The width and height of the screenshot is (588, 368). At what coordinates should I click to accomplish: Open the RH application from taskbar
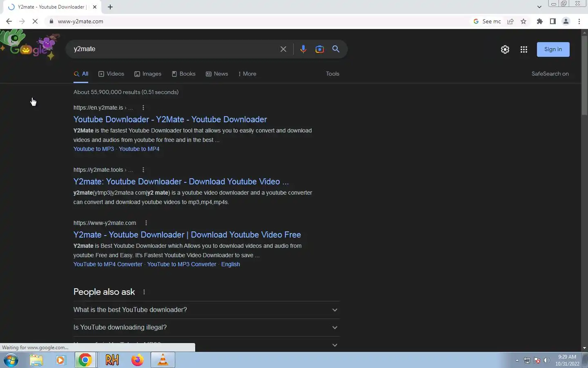[x=112, y=360]
